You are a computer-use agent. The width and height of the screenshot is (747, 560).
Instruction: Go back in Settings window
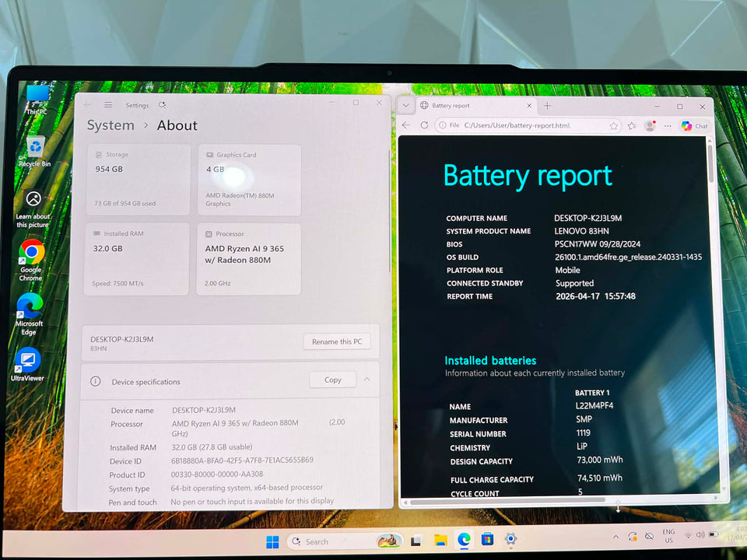tap(88, 105)
